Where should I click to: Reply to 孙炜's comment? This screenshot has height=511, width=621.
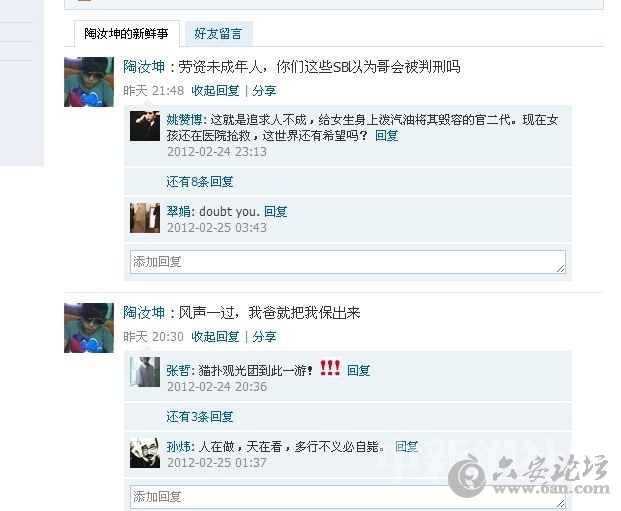point(407,447)
